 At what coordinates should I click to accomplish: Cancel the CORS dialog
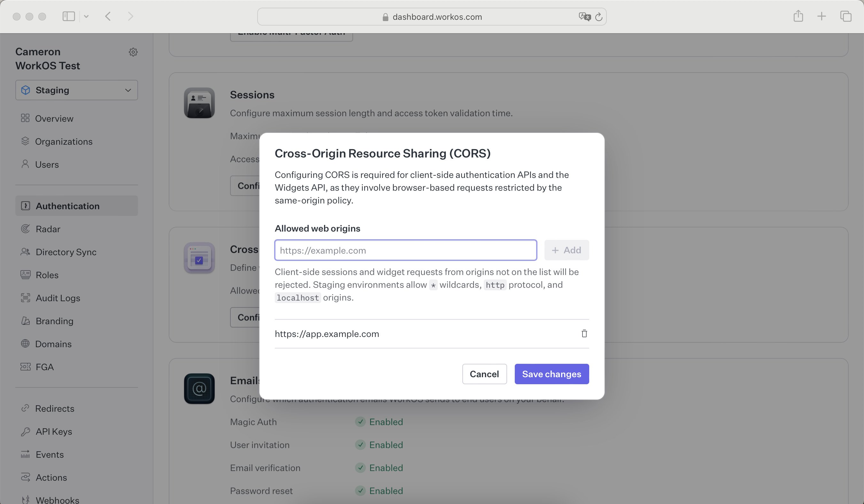click(484, 374)
